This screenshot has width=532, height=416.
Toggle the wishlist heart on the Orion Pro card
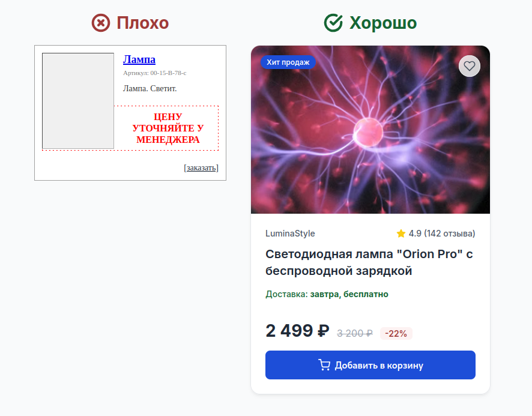point(470,66)
